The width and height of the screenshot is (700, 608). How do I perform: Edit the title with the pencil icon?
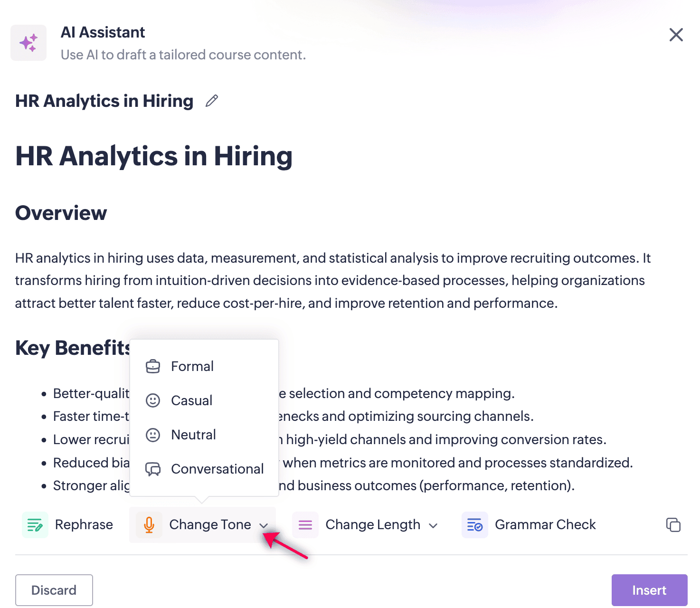[212, 101]
